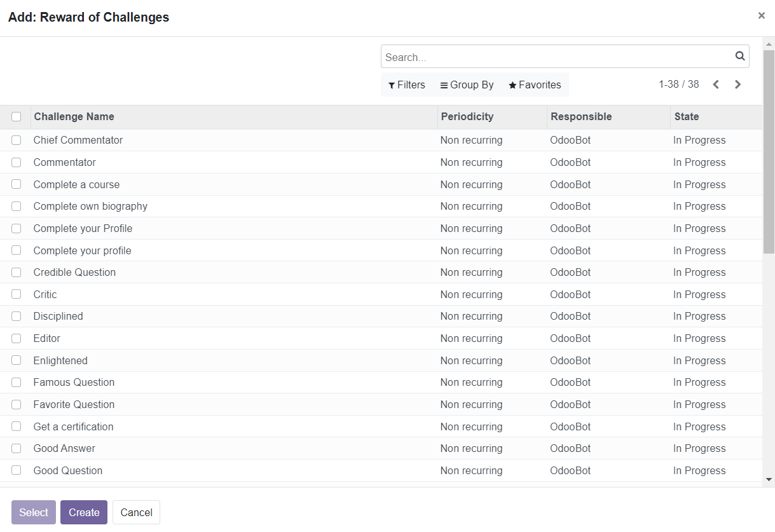This screenshot has width=775, height=532.
Task: Go to next page arrow
Action: [737, 85]
